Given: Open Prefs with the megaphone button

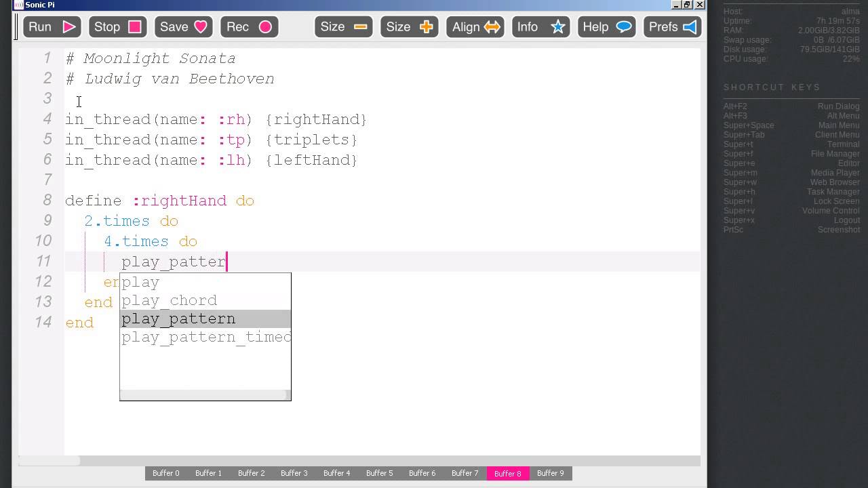Looking at the screenshot, I should (672, 27).
